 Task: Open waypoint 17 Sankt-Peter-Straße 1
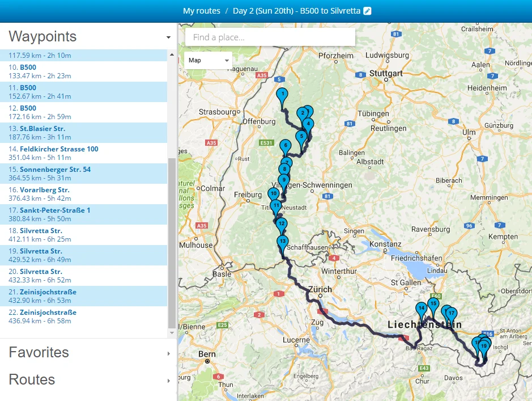pos(83,214)
